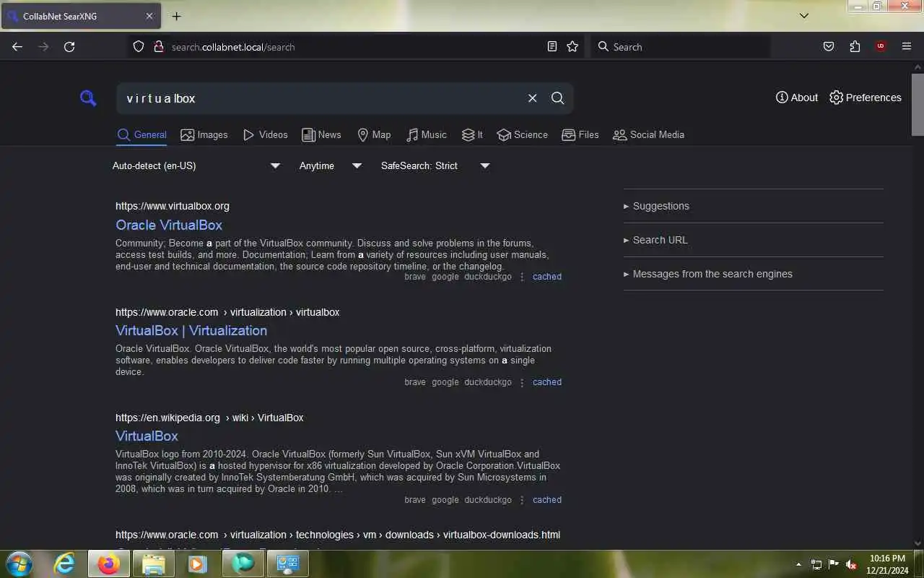Image resolution: width=924 pixels, height=578 pixels.
Task: Close the CollabNet SearXNG tab
Action: click(149, 16)
